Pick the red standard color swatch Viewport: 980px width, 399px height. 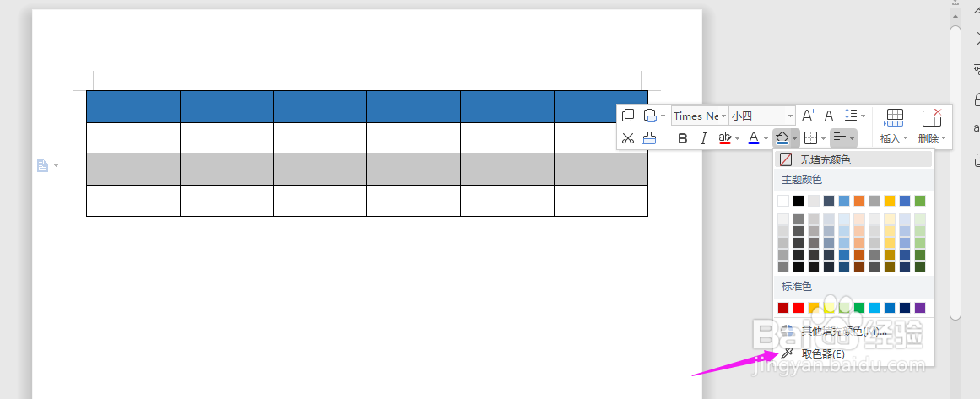point(799,308)
